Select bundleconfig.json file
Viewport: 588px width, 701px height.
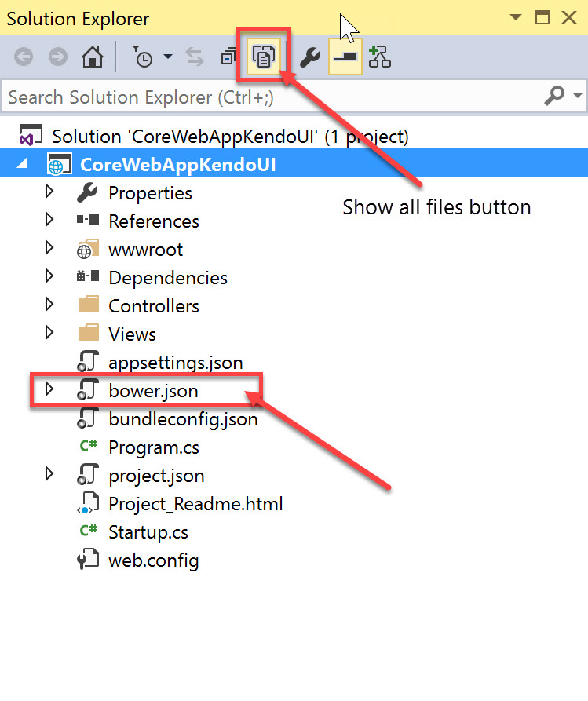pyautogui.click(x=184, y=419)
